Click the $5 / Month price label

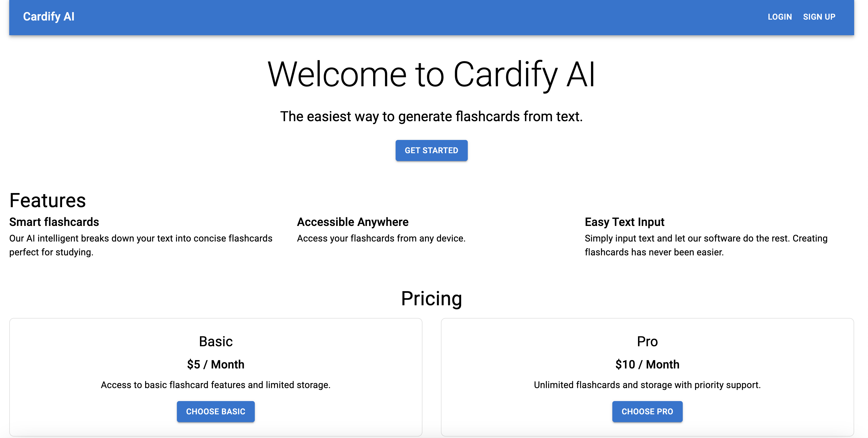(216, 364)
